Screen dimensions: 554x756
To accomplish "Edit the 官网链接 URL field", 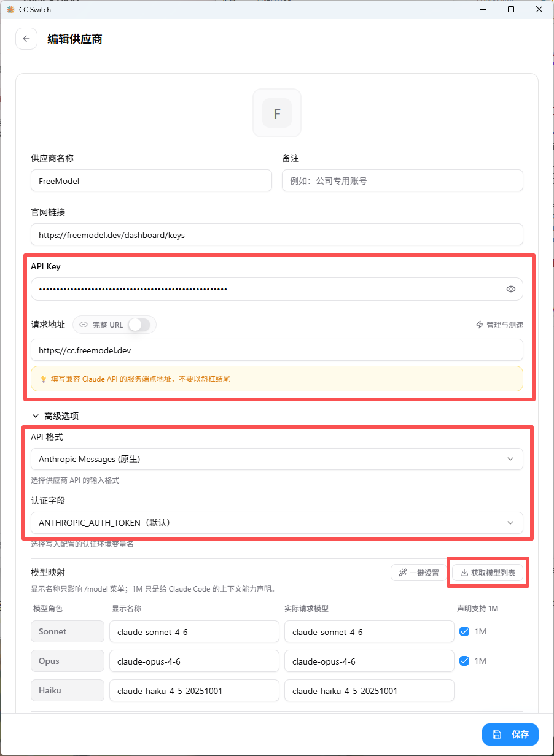I will [277, 234].
